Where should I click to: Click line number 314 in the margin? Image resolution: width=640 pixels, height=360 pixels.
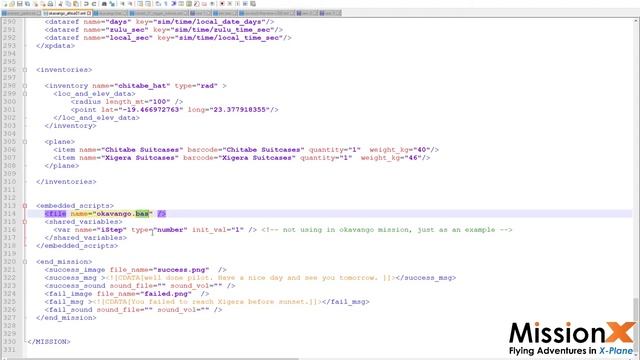pos(9,214)
